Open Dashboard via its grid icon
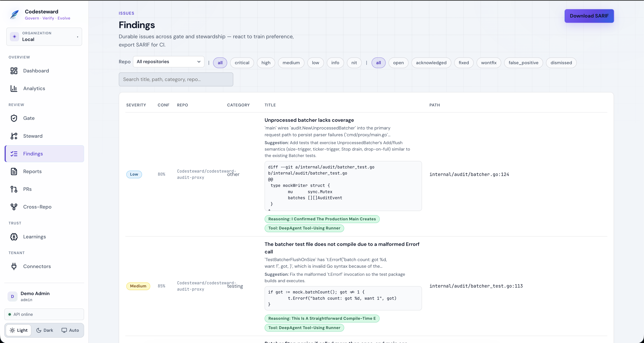 [x=14, y=71]
